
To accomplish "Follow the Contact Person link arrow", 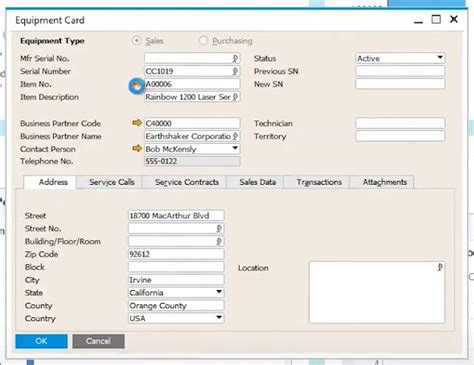I will 137,148.
